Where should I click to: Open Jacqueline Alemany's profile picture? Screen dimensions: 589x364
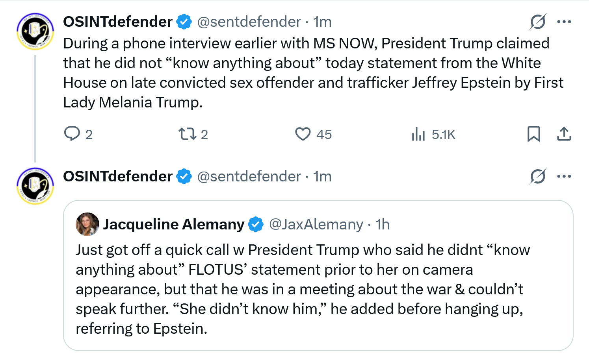87,224
